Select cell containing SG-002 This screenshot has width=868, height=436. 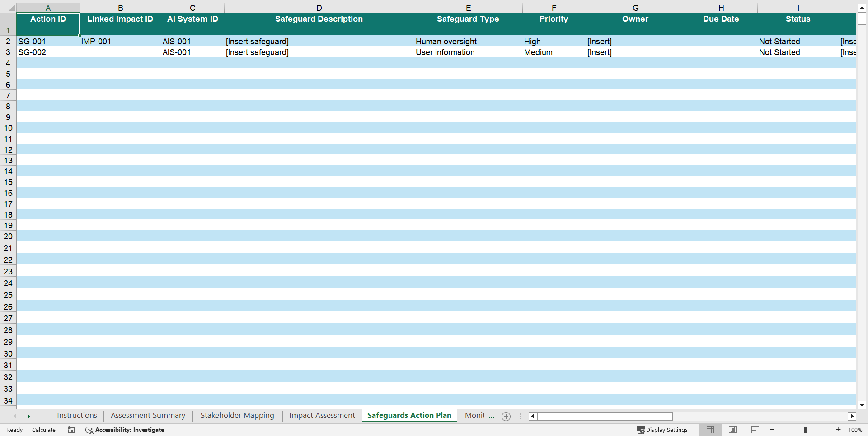48,52
